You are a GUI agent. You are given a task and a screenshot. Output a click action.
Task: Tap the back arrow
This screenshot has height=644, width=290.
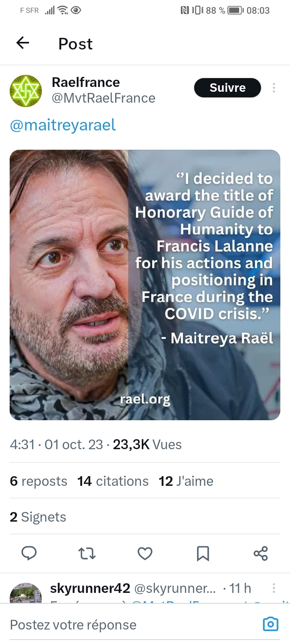tap(23, 43)
